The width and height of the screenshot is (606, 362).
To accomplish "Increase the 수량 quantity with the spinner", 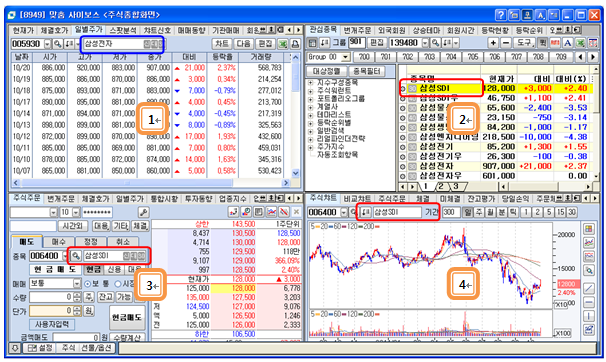I will (x=77, y=295).
